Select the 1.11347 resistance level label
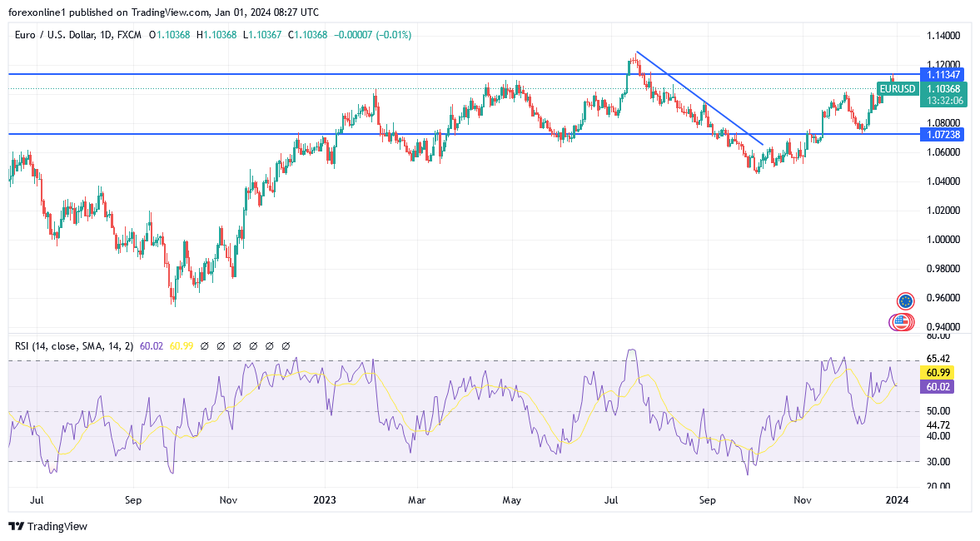 pos(943,74)
